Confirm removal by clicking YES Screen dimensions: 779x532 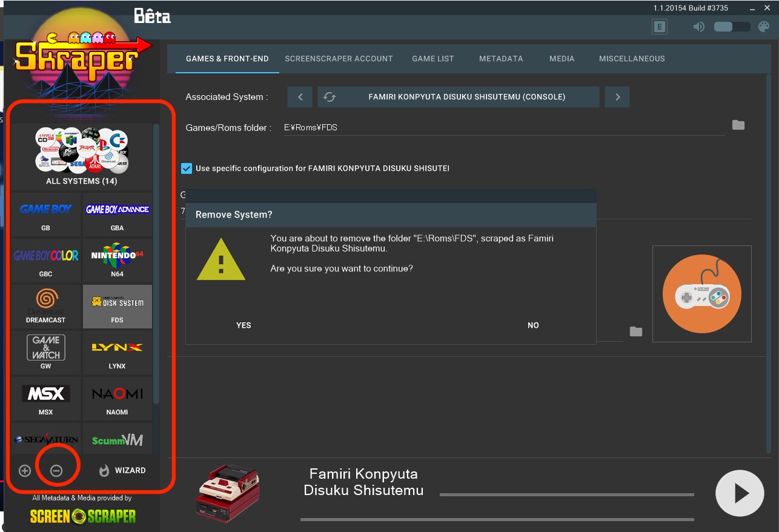[244, 325]
